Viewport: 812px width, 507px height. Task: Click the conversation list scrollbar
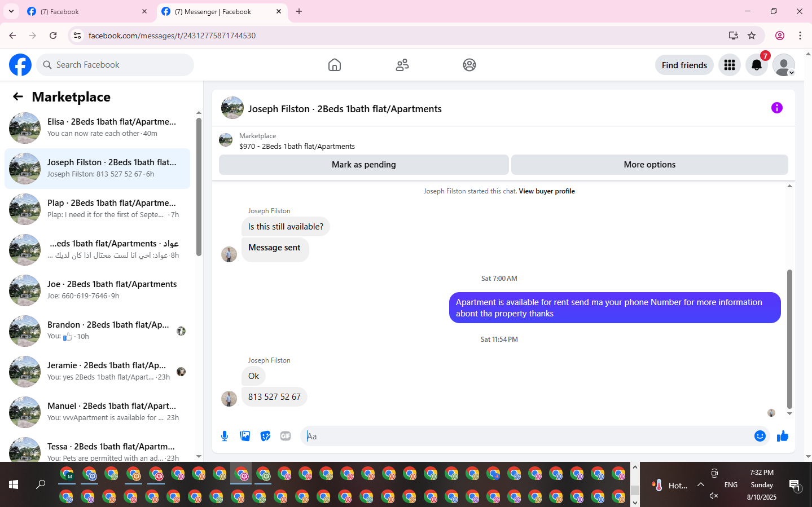click(x=199, y=186)
